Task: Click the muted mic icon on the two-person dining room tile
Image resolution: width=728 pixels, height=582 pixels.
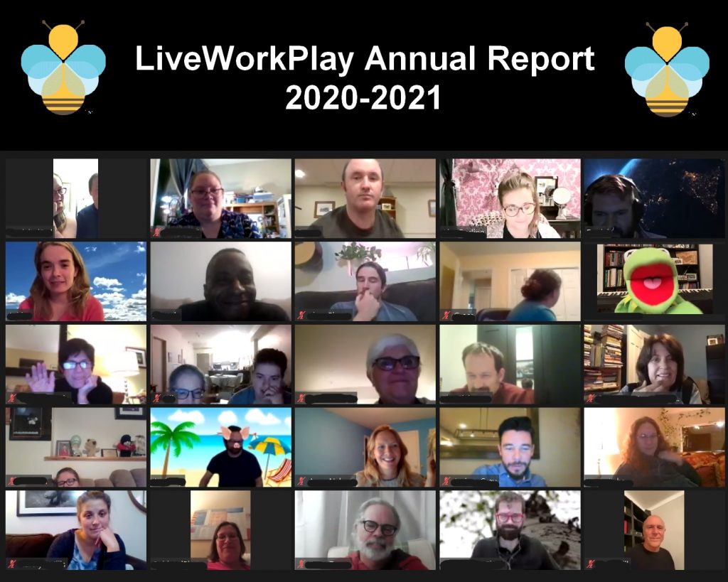Action: click(157, 398)
